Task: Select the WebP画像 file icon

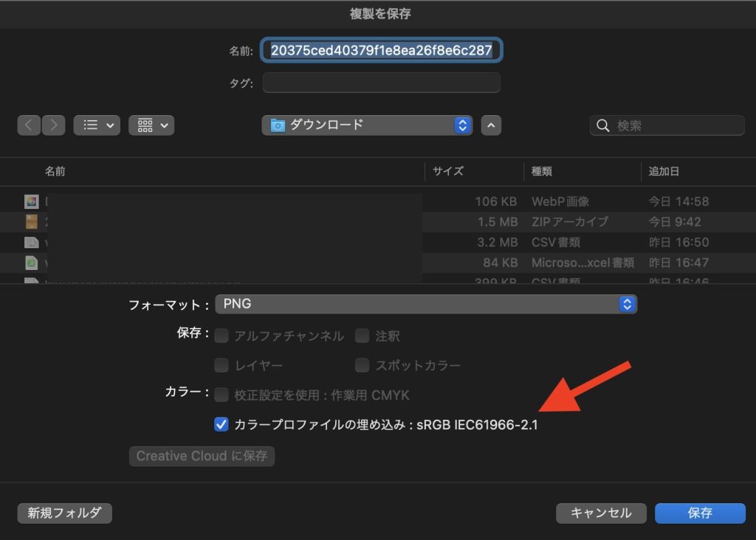Action: point(31,201)
